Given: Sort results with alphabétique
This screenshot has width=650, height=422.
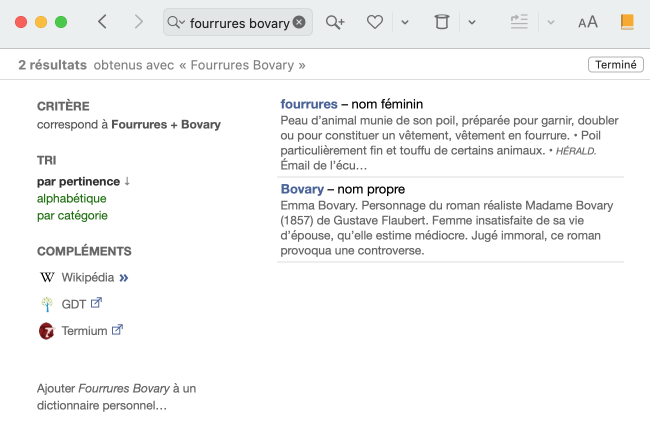Looking at the screenshot, I should (x=71, y=198).
